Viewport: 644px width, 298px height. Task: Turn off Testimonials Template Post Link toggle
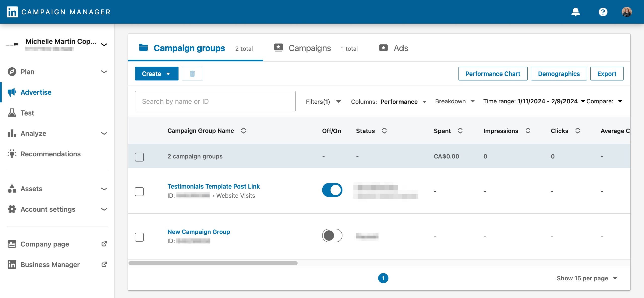[x=332, y=190]
